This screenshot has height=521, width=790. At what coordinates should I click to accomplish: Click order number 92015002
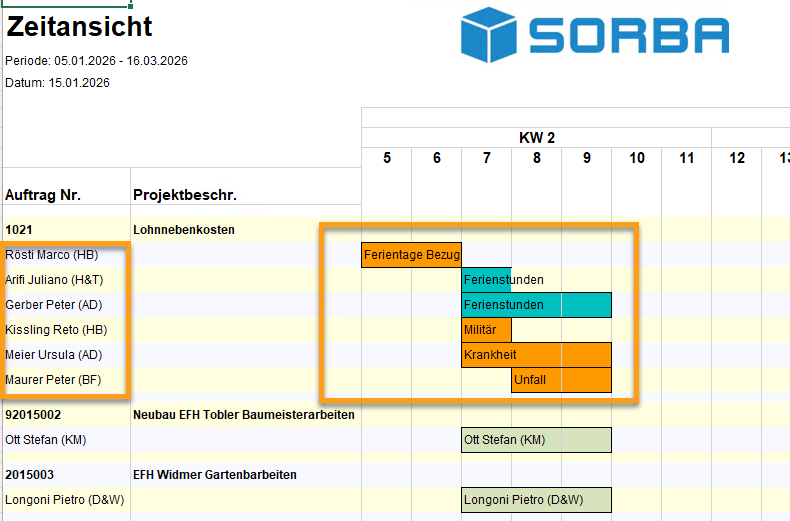tap(35, 414)
